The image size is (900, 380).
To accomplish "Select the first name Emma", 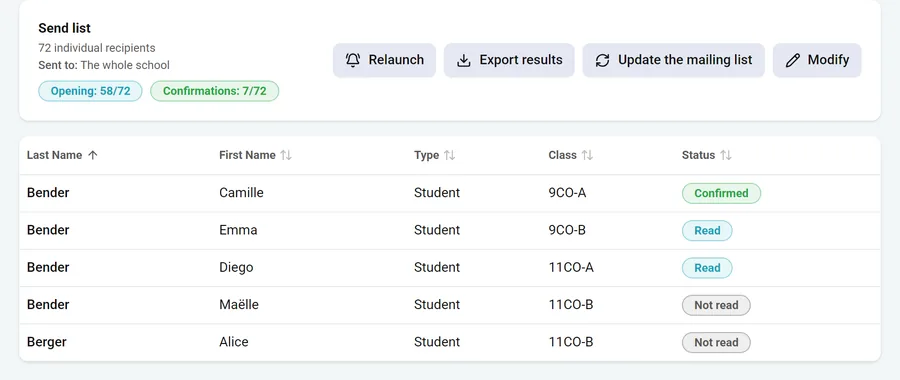I will (x=238, y=230).
